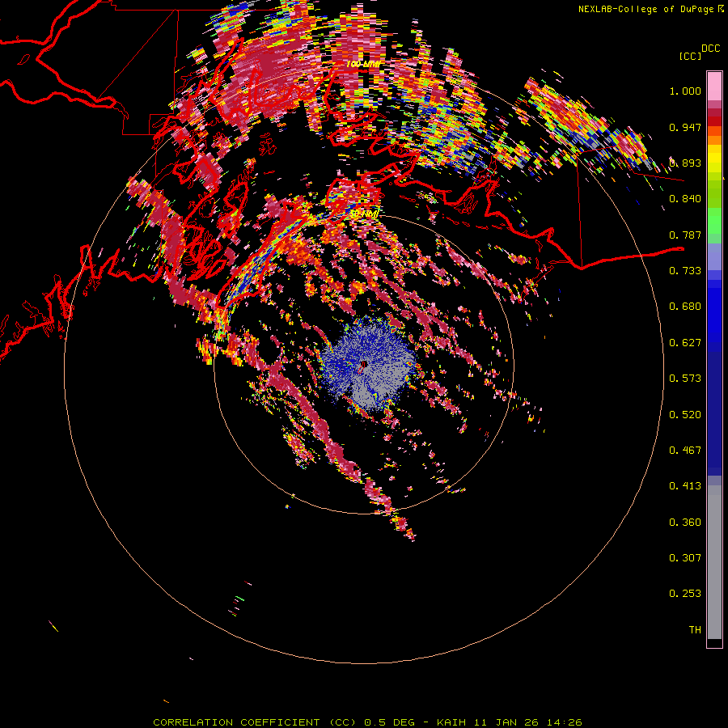Select the 0.893 legend value

[x=685, y=163]
